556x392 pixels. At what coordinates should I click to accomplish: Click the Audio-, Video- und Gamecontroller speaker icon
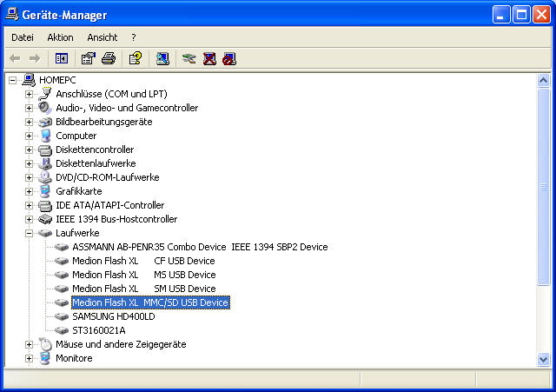(x=45, y=108)
